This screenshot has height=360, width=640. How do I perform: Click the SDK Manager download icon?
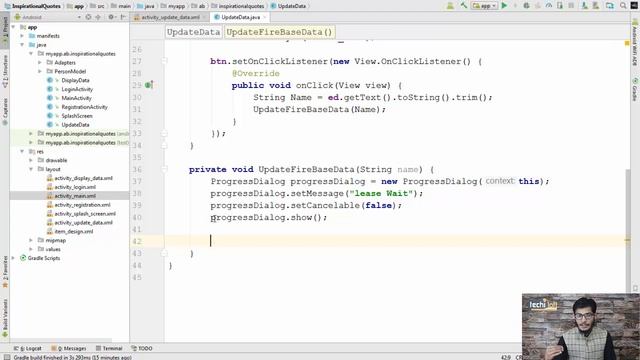584,6
